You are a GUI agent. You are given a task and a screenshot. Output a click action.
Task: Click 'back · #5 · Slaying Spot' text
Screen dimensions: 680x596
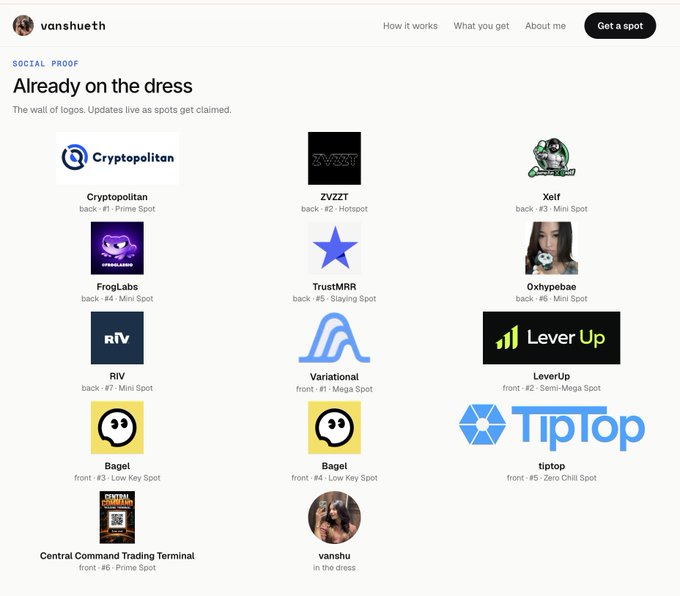click(334, 299)
